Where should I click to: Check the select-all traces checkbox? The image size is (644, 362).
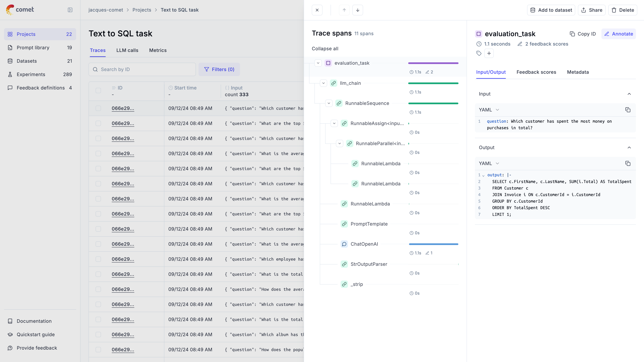98,91
